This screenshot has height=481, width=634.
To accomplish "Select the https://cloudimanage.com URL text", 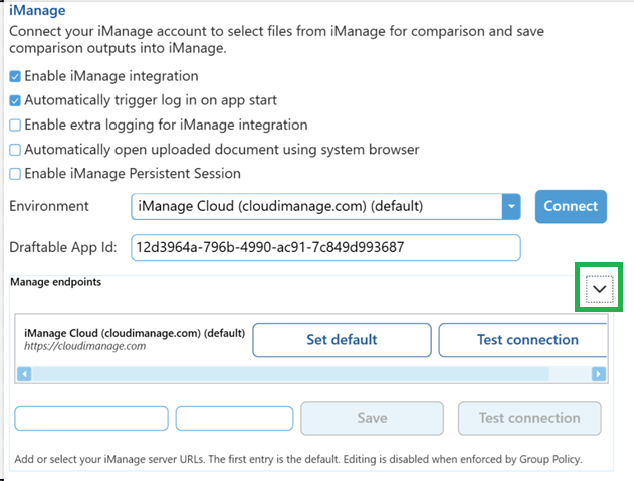I will point(85,346).
